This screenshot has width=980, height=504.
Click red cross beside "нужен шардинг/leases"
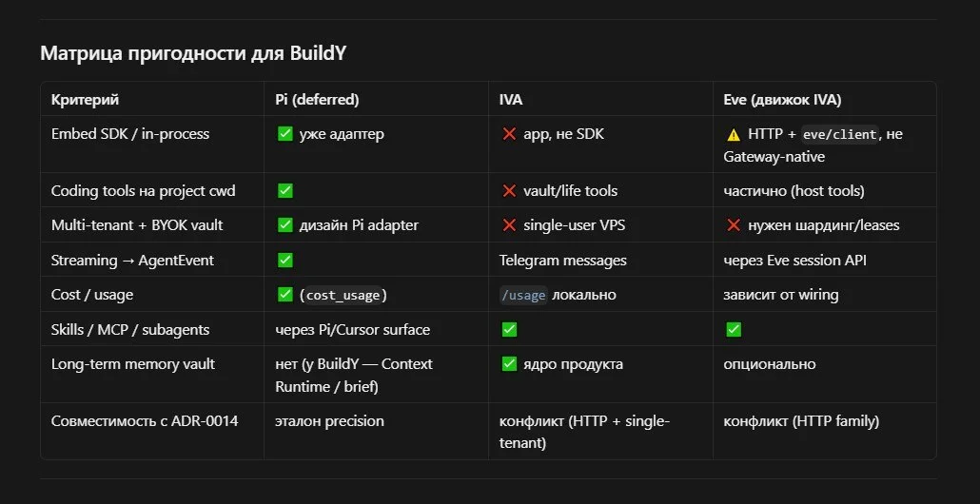click(x=734, y=224)
